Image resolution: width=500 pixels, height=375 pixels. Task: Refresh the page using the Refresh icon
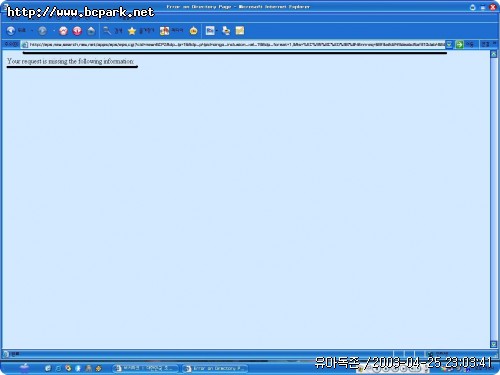pyautogui.click(x=77, y=31)
